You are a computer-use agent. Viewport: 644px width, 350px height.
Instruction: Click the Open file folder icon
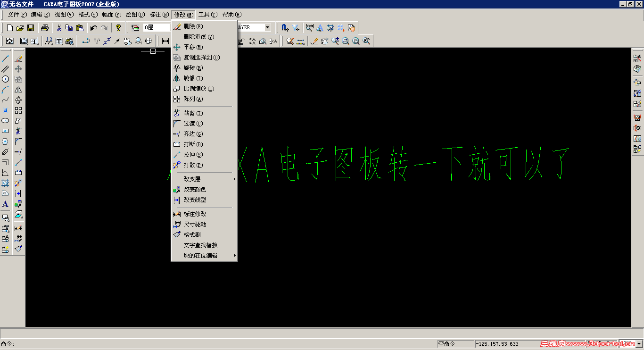click(20, 28)
